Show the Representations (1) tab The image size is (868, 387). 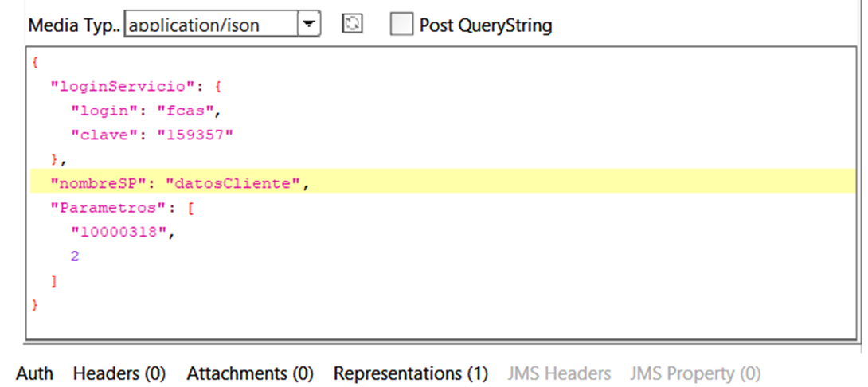410,373
